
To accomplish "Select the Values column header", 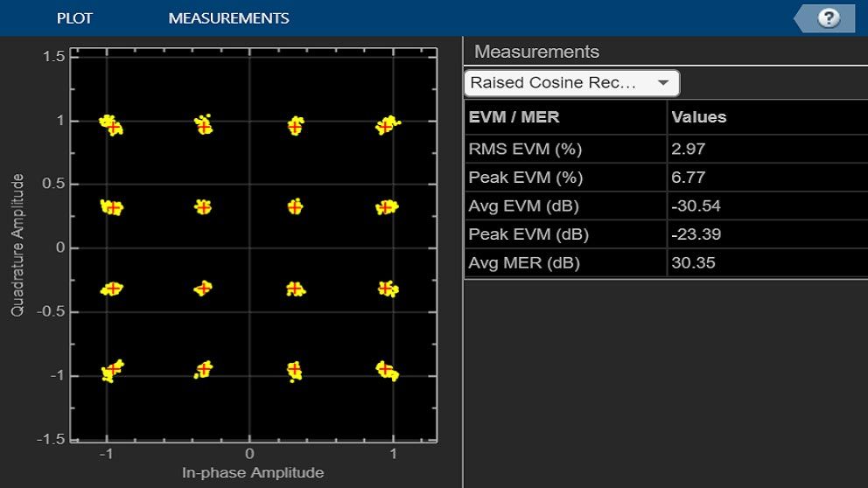I will tap(698, 117).
